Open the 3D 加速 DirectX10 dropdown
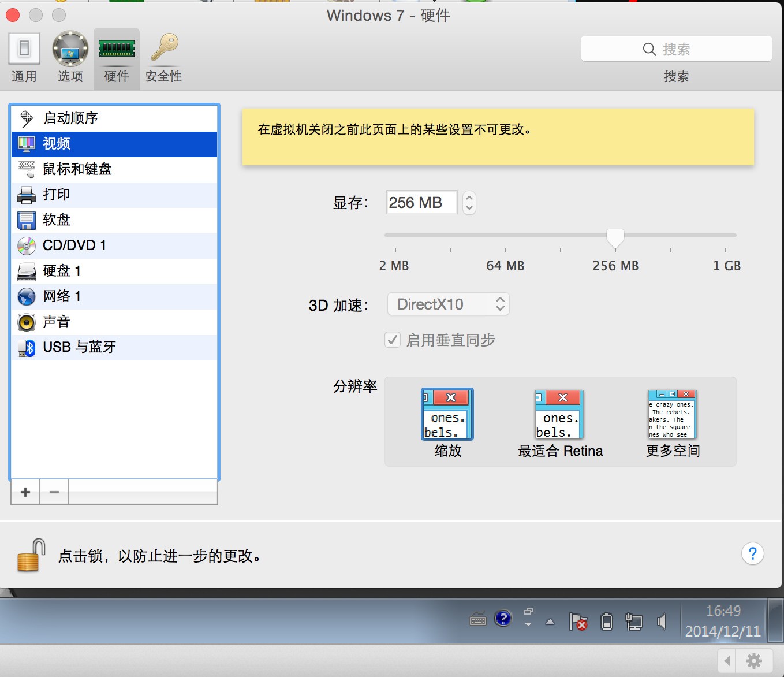 tap(449, 304)
